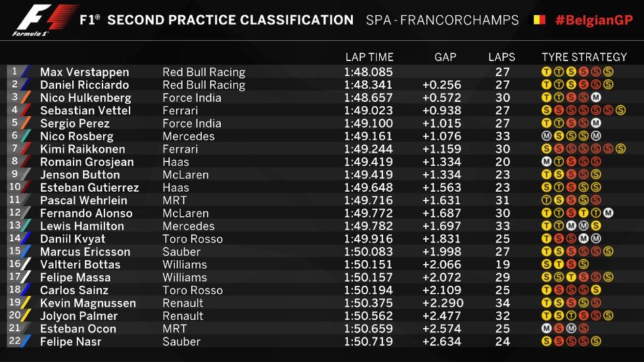Select the TYRE STRATEGY column header
Viewport: 644px width, 362px height.
pos(584,57)
